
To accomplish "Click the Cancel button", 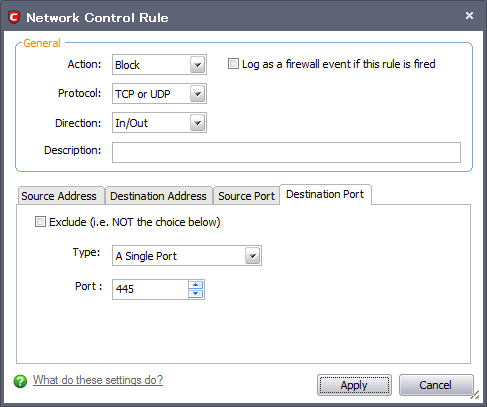I will [x=436, y=385].
